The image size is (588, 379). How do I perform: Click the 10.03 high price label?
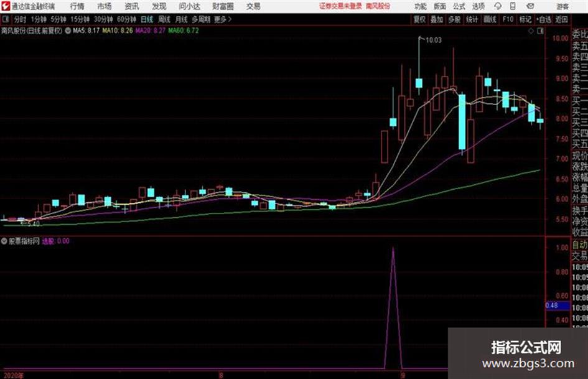(434, 40)
